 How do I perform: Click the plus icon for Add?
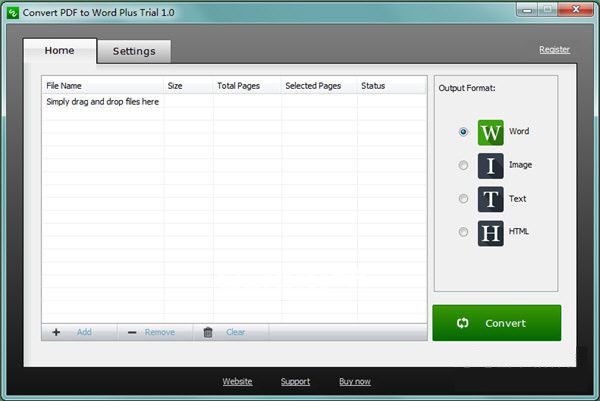click(x=56, y=332)
